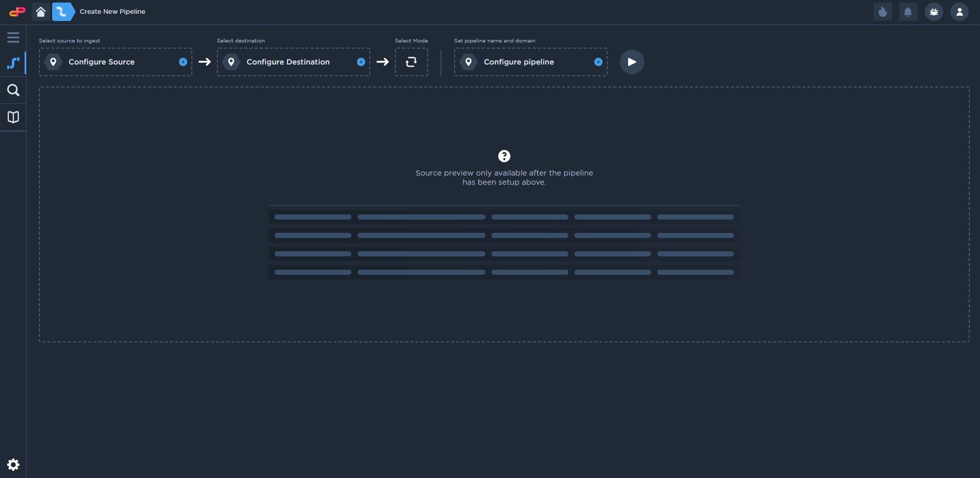Select the pipelines icon in the sidebar
Viewport: 980px width, 478px height.
tap(13, 63)
